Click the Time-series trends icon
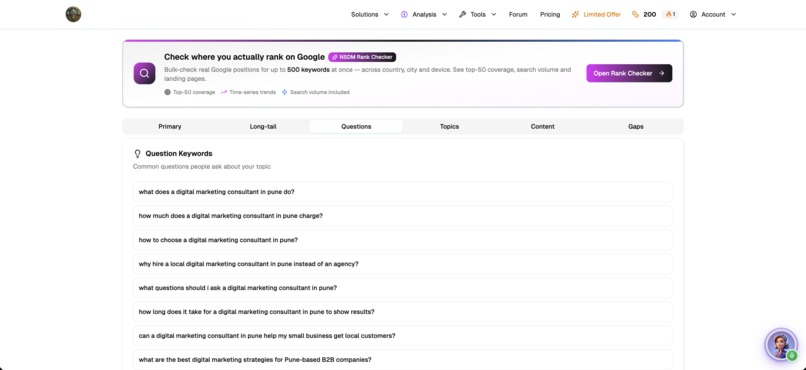The image size is (806, 370). coord(224,92)
